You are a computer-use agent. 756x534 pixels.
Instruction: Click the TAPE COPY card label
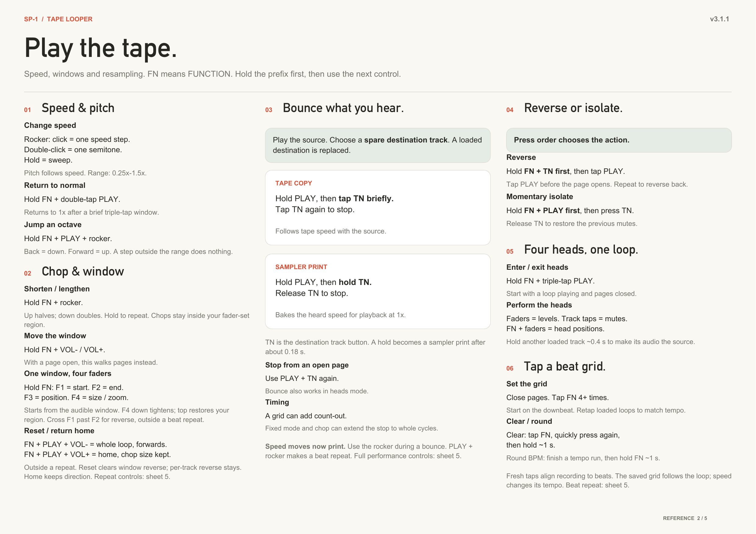(294, 183)
